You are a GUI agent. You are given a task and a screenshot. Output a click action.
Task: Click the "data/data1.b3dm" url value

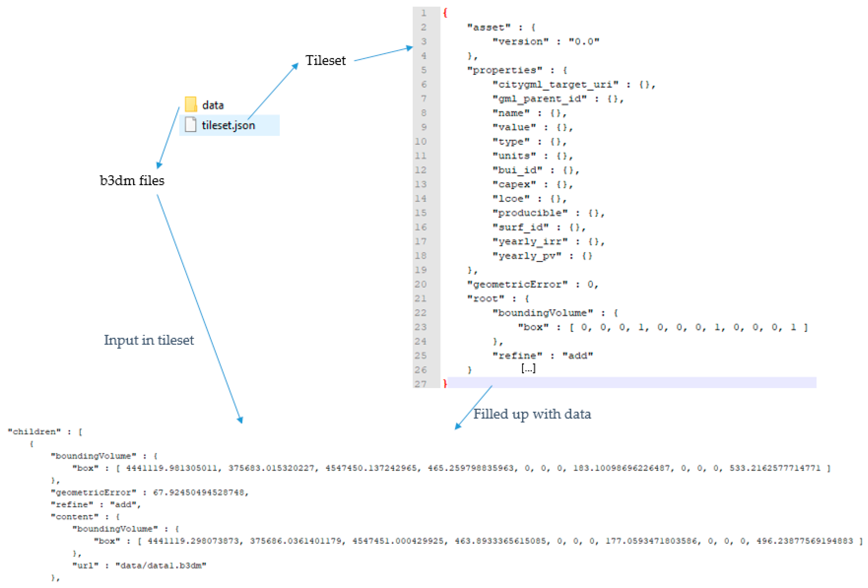(x=161, y=565)
